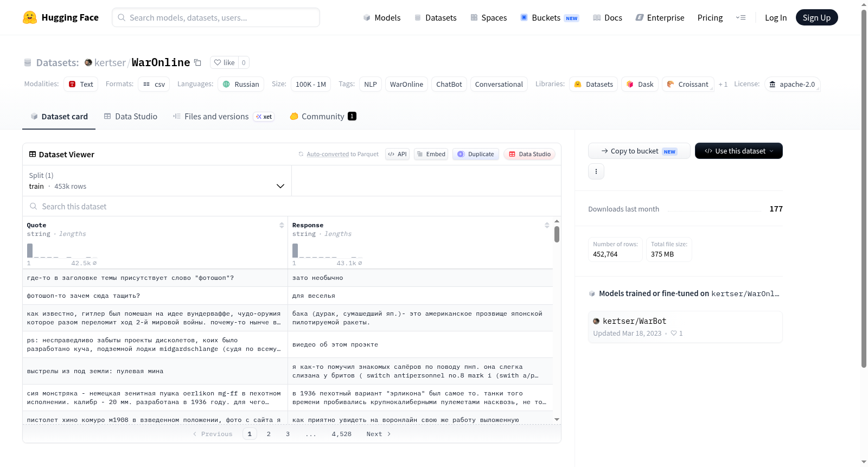Viewport: 868px width, 467px height.
Task: Jump to last page 4,528
Action: tap(342, 434)
